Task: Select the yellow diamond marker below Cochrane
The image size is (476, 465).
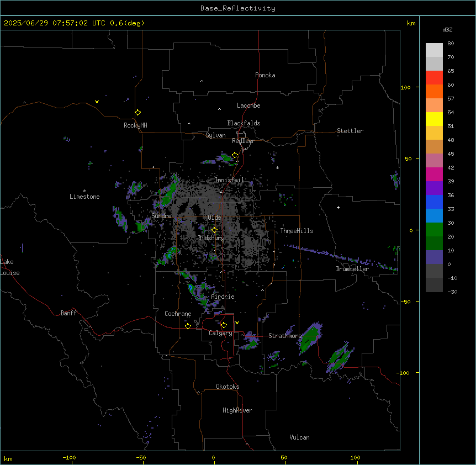Action: 188,326
